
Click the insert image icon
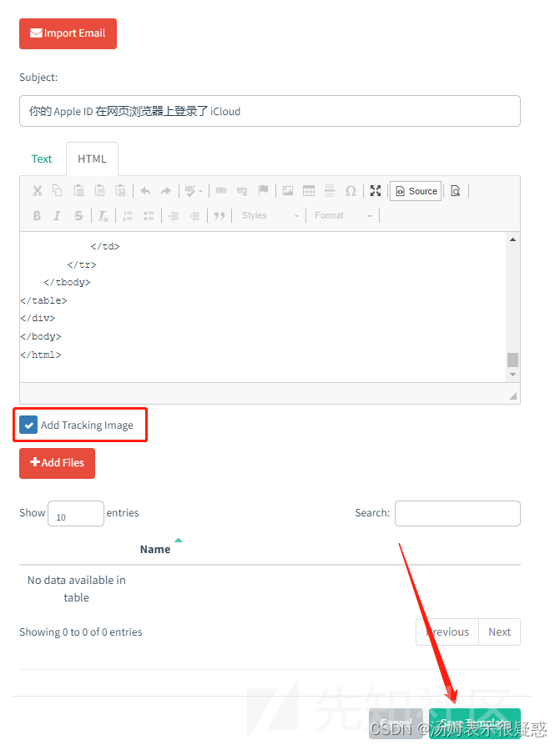pyautogui.click(x=288, y=191)
